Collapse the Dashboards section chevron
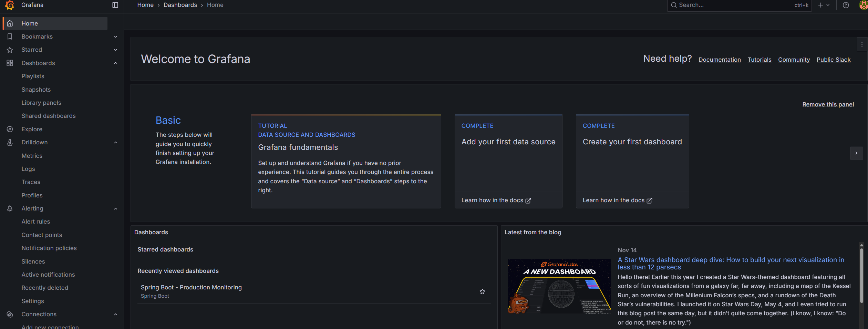 [x=116, y=63]
